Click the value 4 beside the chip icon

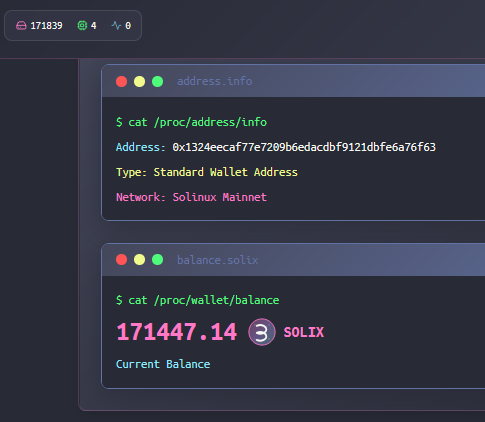(x=94, y=26)
